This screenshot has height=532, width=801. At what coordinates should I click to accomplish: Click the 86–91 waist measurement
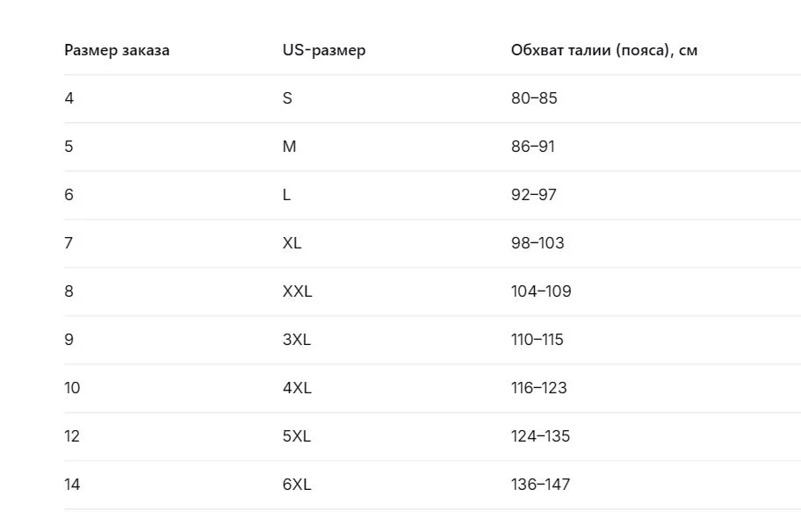[533, 147]
